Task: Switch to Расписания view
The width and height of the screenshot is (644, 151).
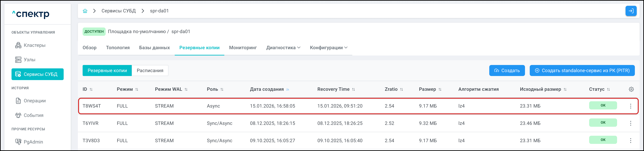Action: click(x=150, y=71)
